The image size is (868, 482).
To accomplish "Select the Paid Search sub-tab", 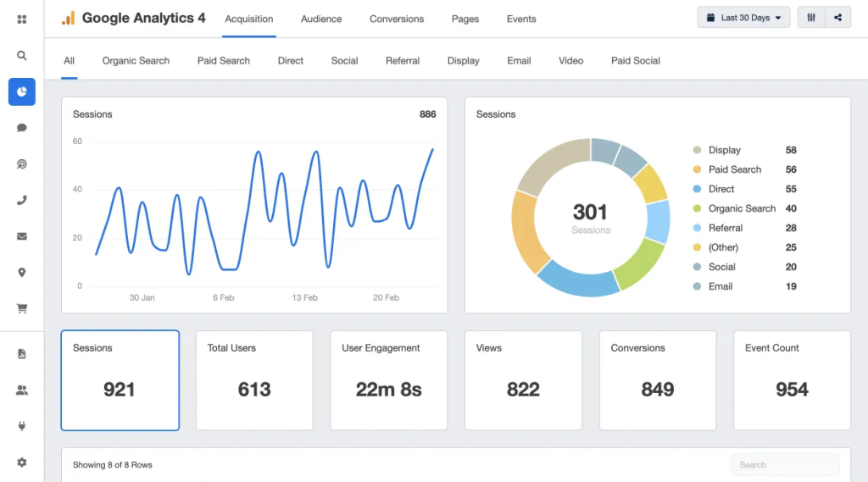I will point(224,61).
